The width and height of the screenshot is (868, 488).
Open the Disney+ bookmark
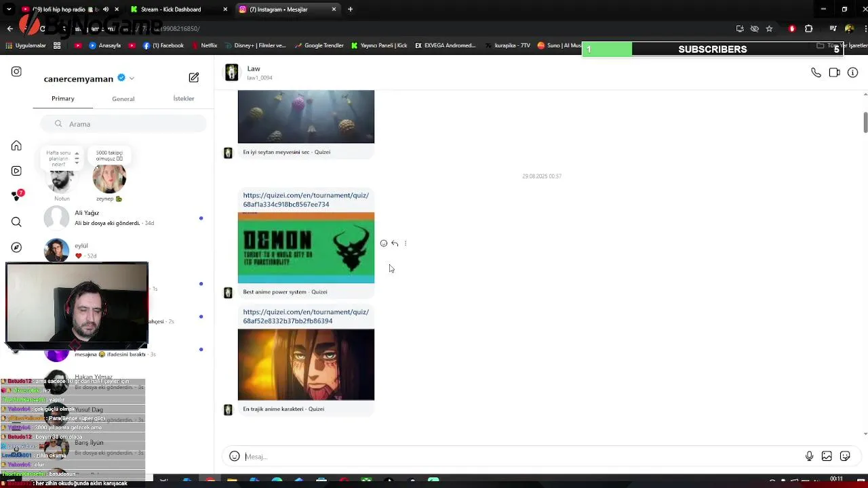(255, 45)
